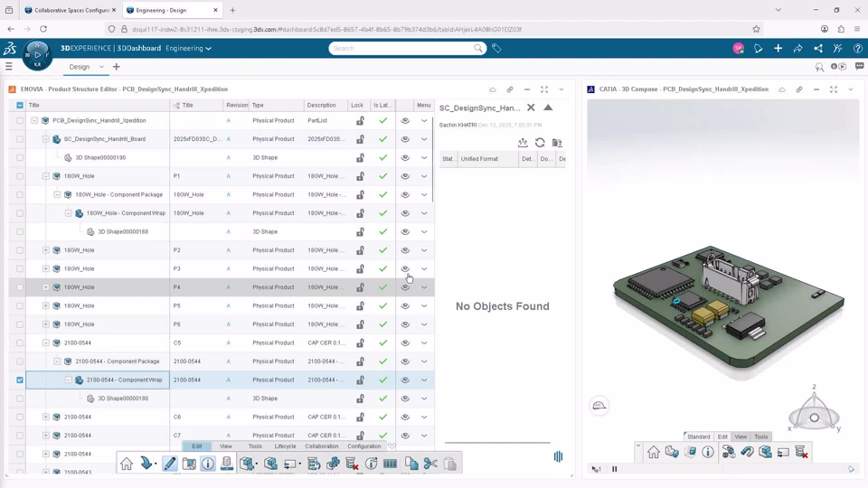Click insert new product cube icon
The width and height of the screenshot is (868, 488).
248,464
